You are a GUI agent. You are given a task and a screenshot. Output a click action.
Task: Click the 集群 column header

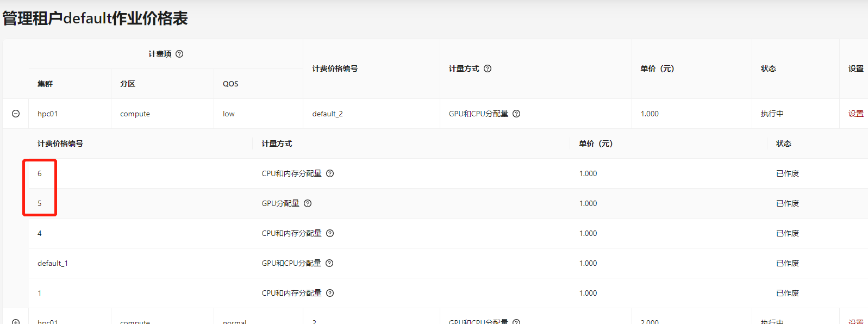tap(45, 84)
